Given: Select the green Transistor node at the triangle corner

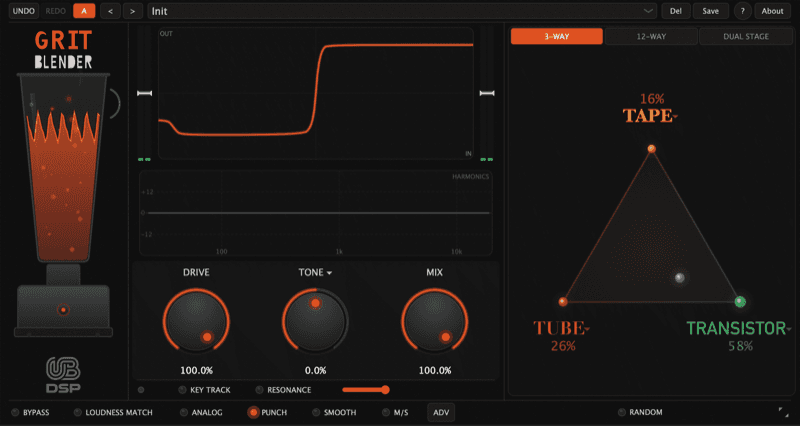Looking at the screenshot, I should coord(740,302).
